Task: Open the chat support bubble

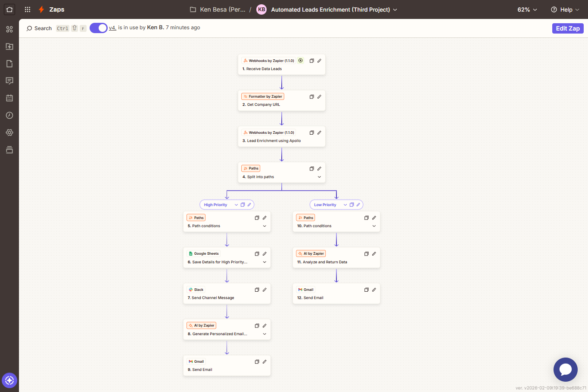Action: tap(565, 369)
